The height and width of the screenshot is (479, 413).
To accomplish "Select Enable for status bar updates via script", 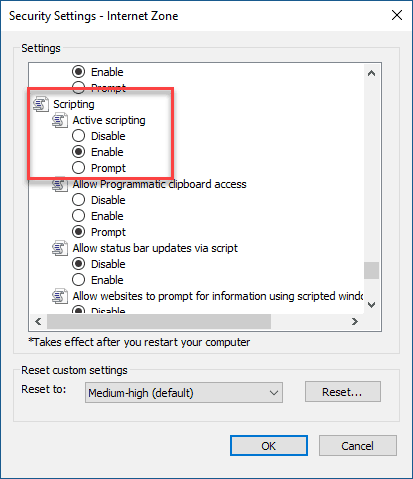I will pyautogui.click(x=78, y=280).
